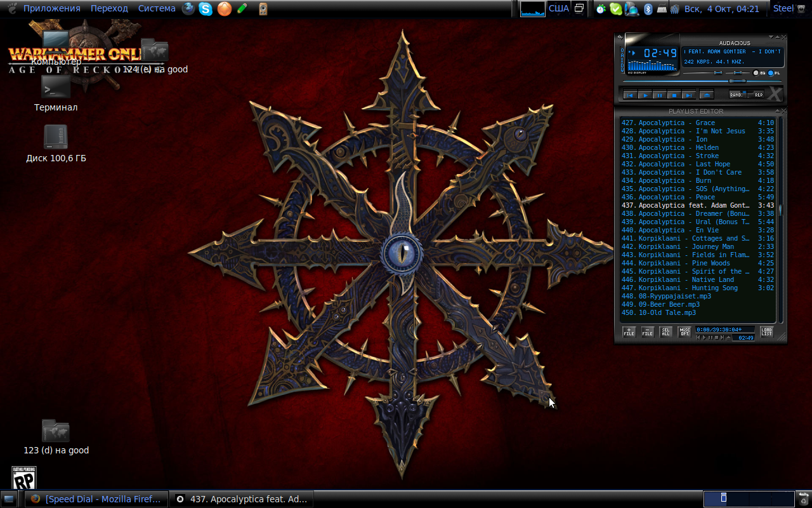Open the LOAD LIST menu

coord(766,332)
